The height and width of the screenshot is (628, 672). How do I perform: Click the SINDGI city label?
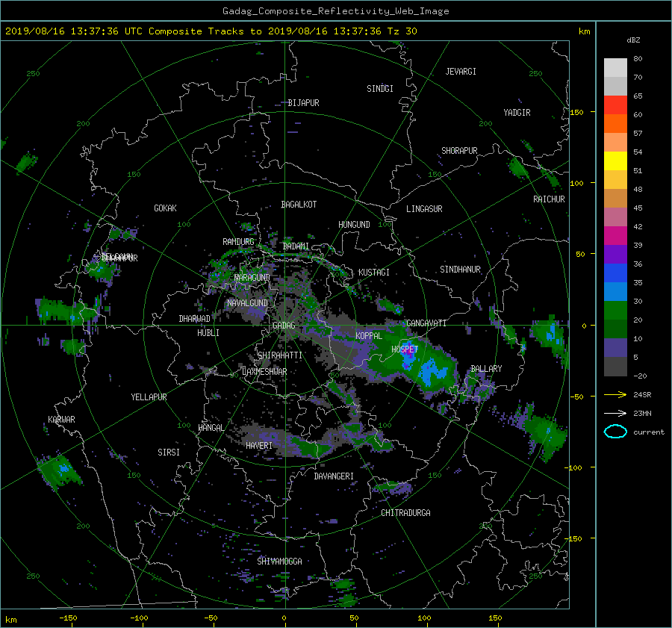380,89
